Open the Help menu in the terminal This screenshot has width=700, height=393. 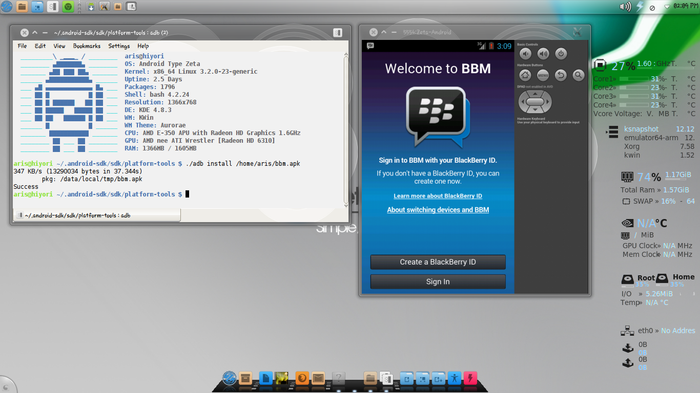(x=143, y=46)
